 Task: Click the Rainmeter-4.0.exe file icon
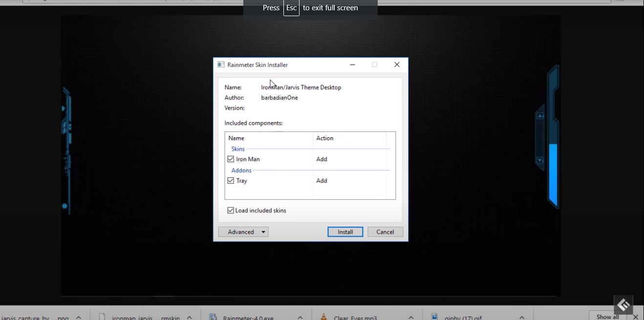pyautogui.click(x=213, y=317)
